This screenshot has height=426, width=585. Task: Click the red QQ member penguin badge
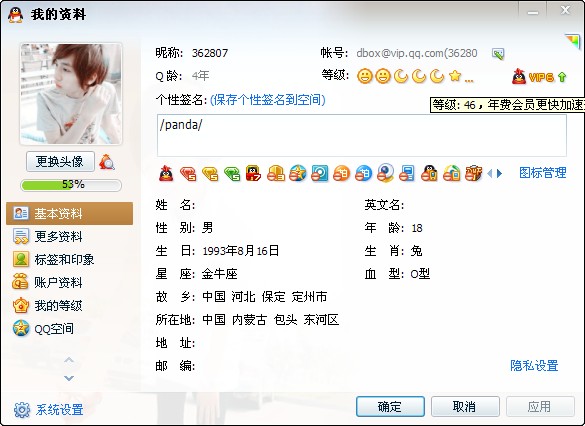166,173
